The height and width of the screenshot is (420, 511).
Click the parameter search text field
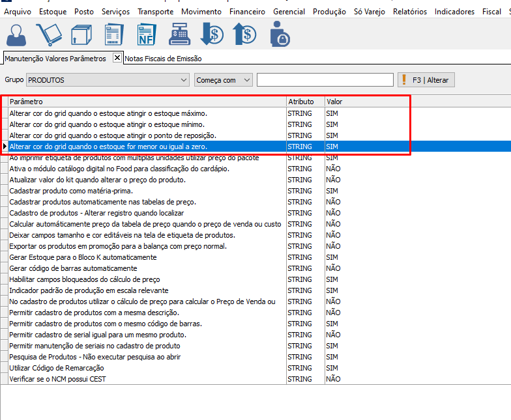(325, 80)
